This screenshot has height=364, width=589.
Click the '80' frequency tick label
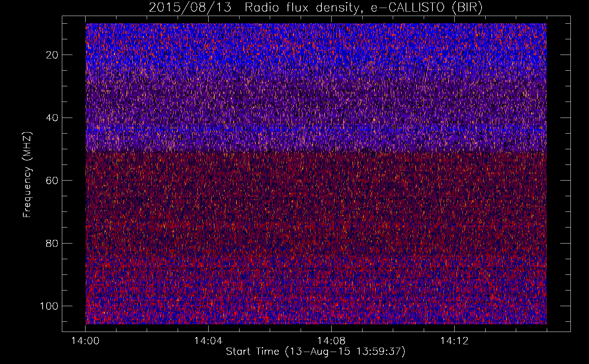52,243
